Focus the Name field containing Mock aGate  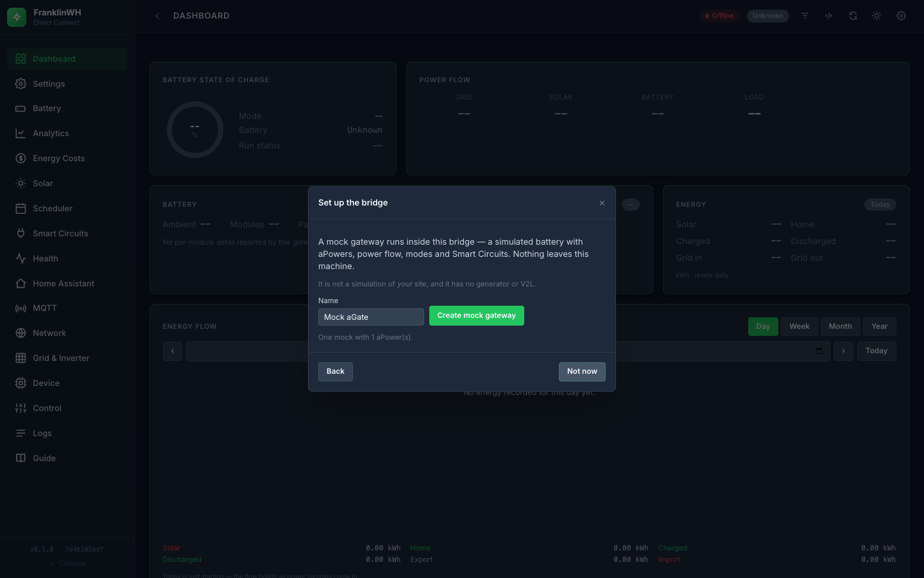tap(371, 317)
